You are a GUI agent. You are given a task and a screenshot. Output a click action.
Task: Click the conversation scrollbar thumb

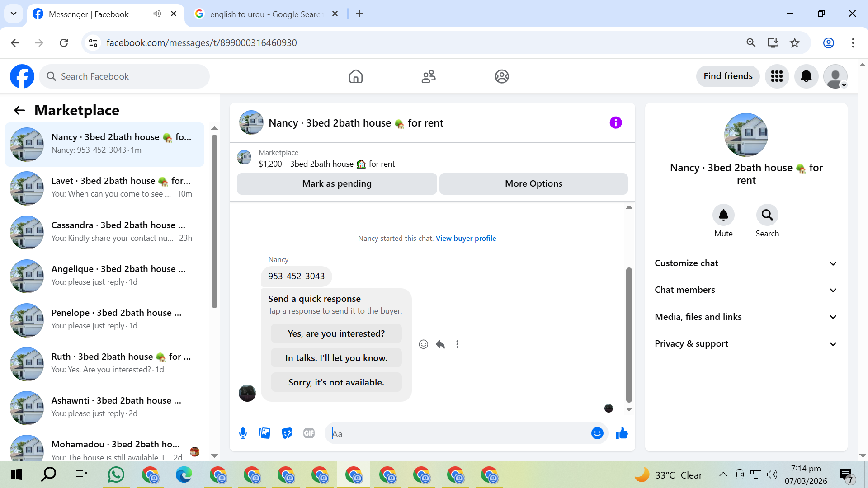[x=629, y=334]
